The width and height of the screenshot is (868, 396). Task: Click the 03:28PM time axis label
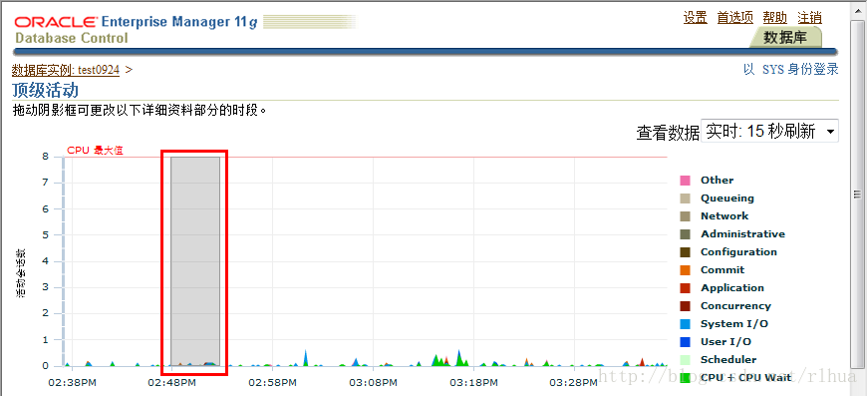pos(573,383)
